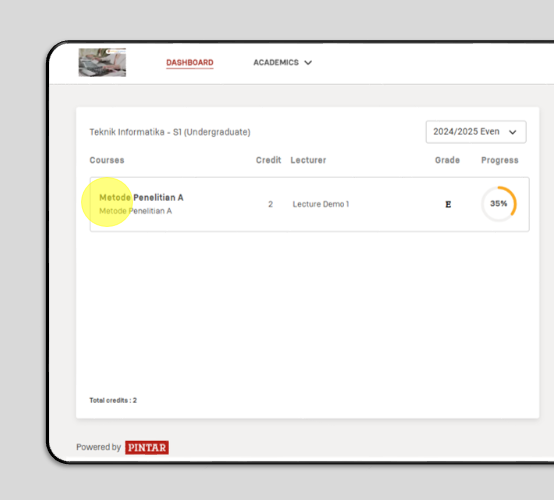
Task: Click the Courses column header
Action: pos(107,160)
